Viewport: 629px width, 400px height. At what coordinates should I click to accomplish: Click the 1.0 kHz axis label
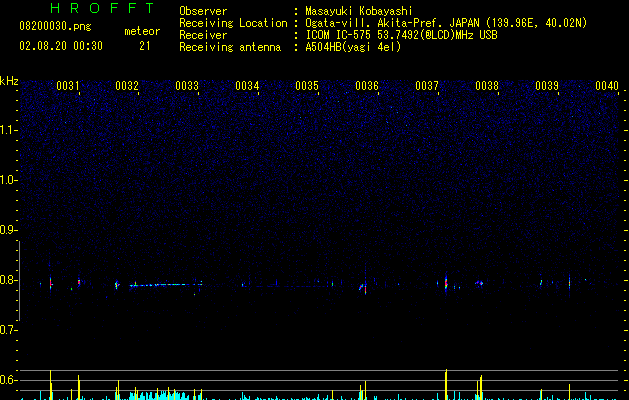8,180
